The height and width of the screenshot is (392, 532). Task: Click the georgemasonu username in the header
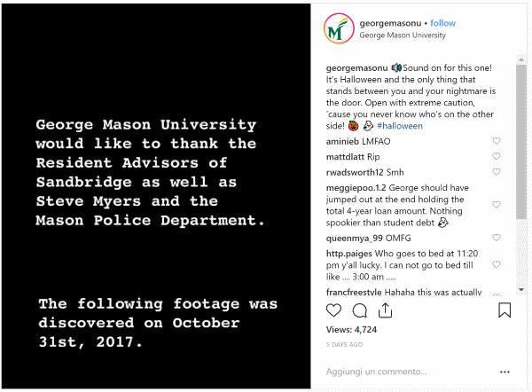[390, 23]
